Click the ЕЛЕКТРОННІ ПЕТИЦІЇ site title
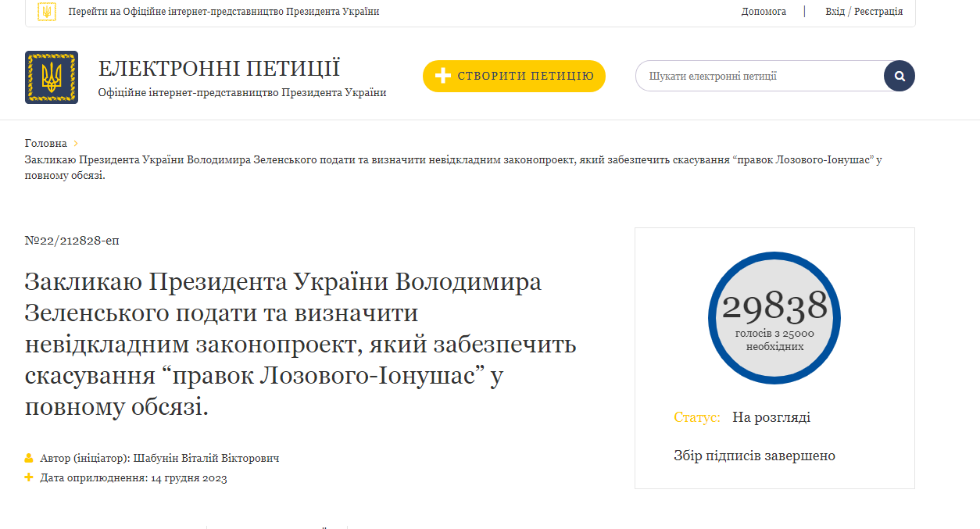This screenshot has height=529, width=980. click(220, 68)
